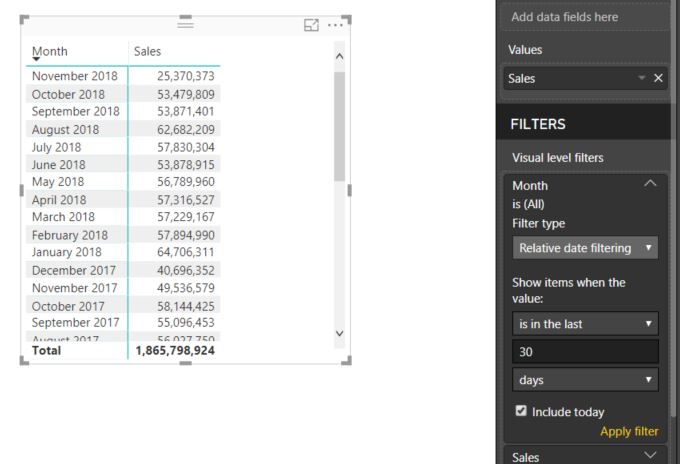Open the days period dropdown
Image resolution: width=680 pixels, height=464 pixels.
coord(585,380)
